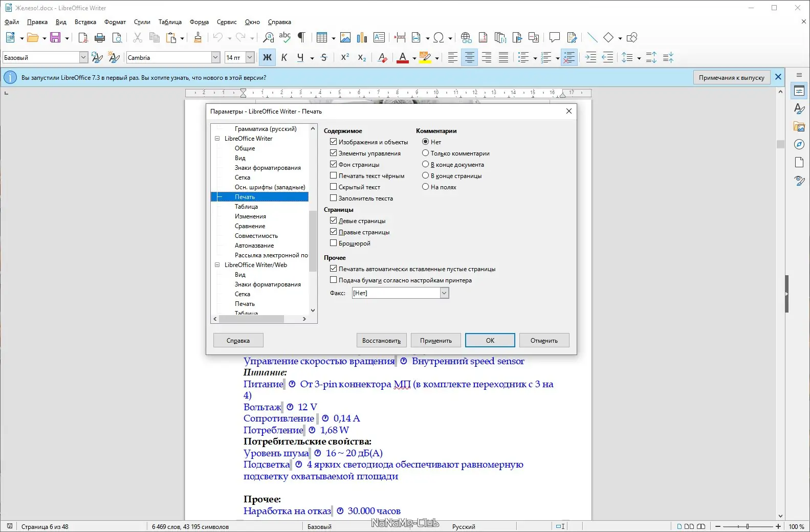Click the 'Восстановить' button
810x532 pixels.
pos(381,341)
